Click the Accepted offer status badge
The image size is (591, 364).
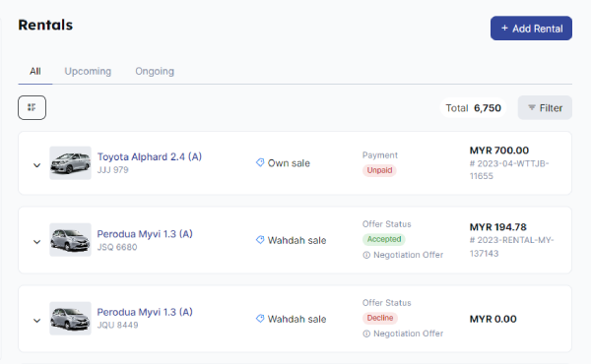(384, 239)
